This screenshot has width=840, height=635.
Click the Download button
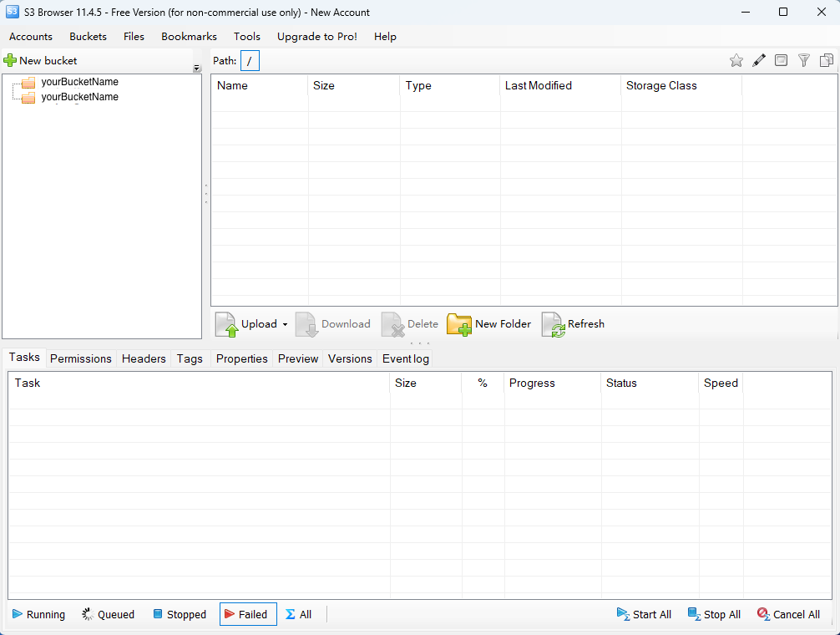coord(333,324)
